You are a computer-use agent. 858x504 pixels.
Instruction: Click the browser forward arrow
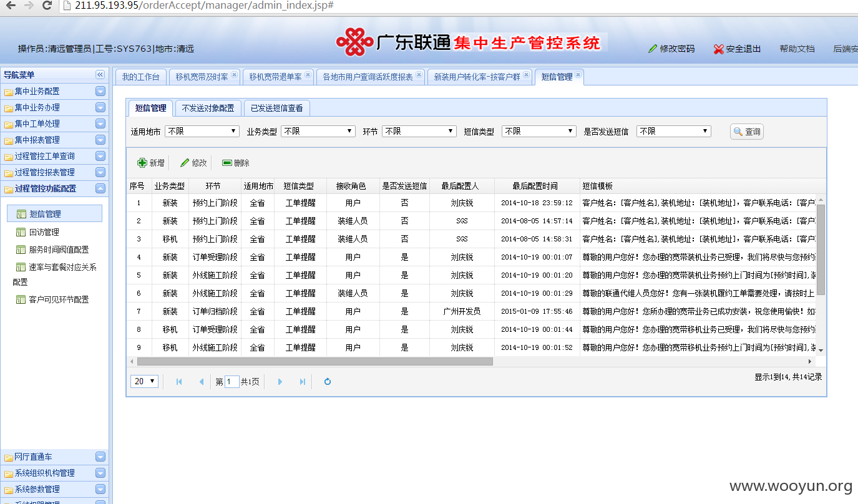(29, 6)
